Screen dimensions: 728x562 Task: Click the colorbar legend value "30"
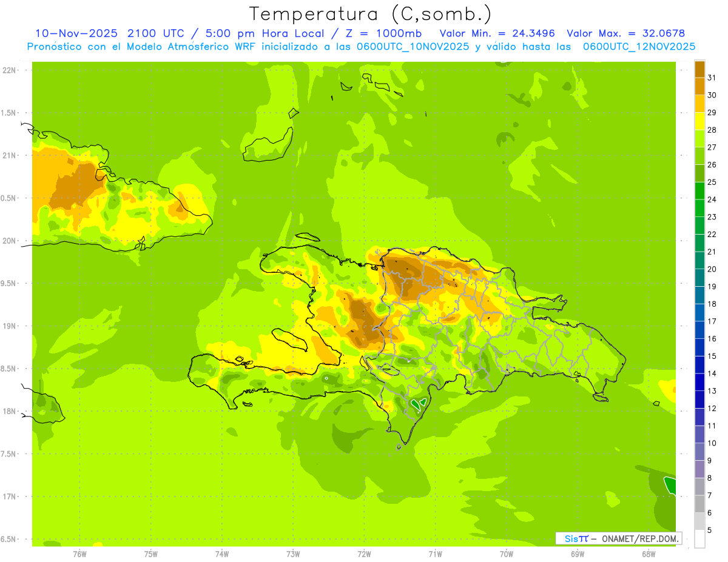712,95
